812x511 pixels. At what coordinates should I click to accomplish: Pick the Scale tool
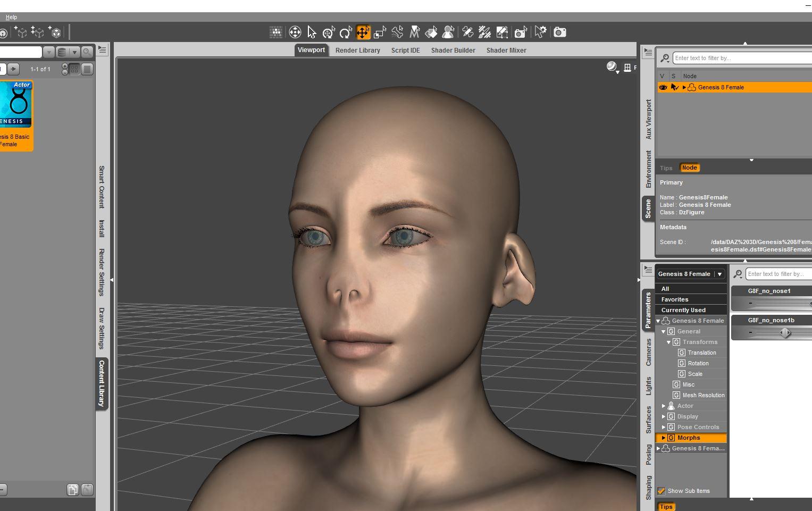[x=380, y=32]
